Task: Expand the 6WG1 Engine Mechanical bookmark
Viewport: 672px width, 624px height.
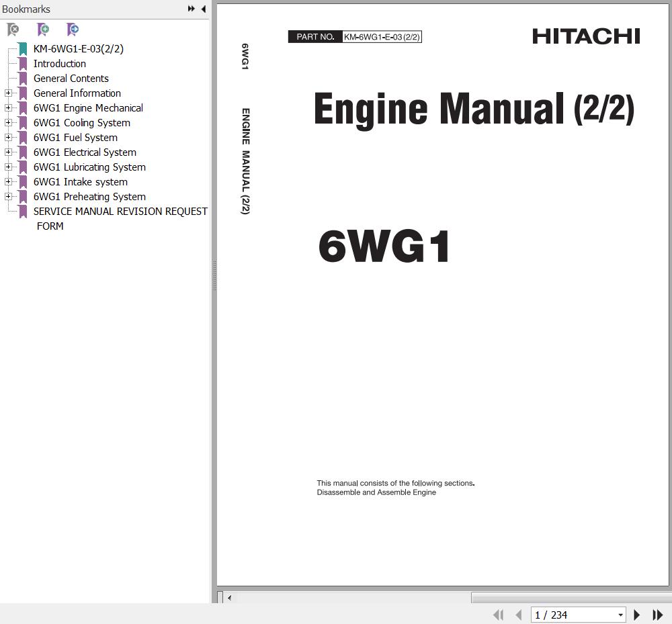Action: click(8, 108)
